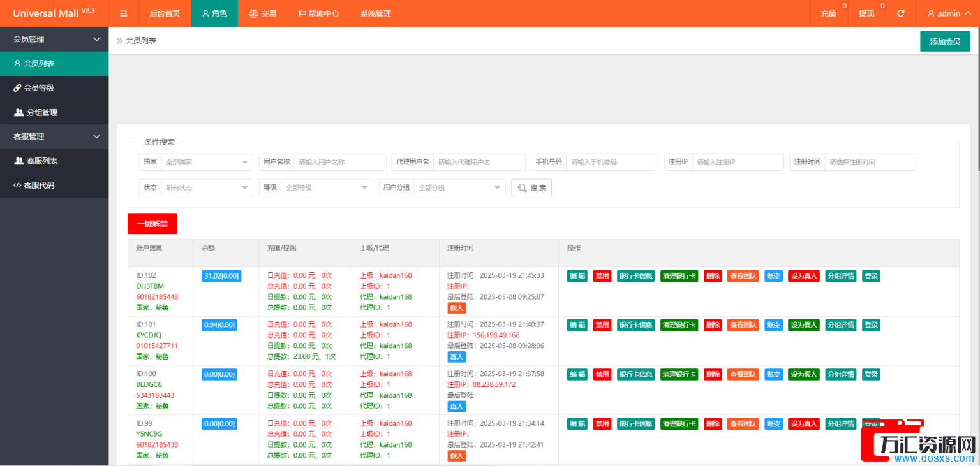Screen dimensions: 980x466
Task: Click the 真人 tag for ID:101
Action: (x=457, y=357)
